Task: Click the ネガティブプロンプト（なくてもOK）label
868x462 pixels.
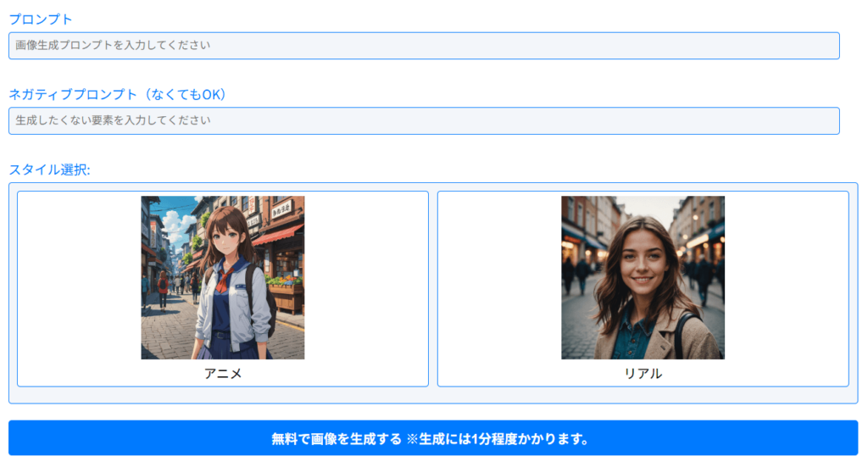Action: coord(119,94)
